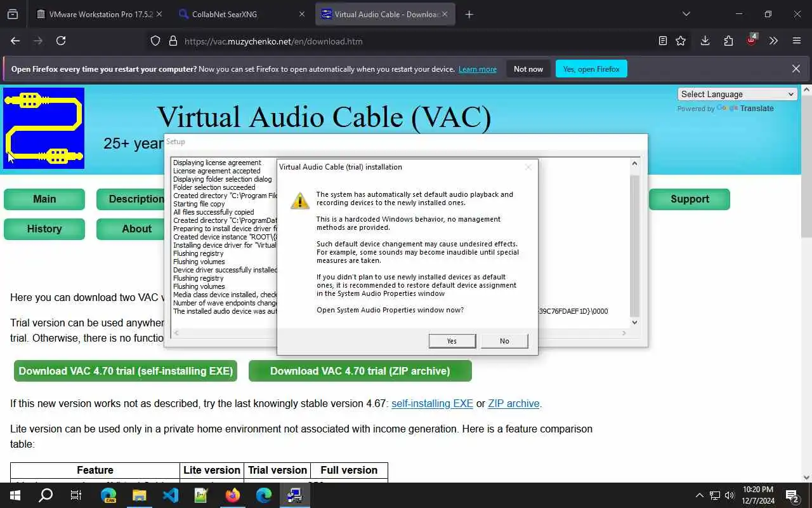Click No in the VAC installation dialog
This screenshot has width=812, height=508.
point(504,341)
